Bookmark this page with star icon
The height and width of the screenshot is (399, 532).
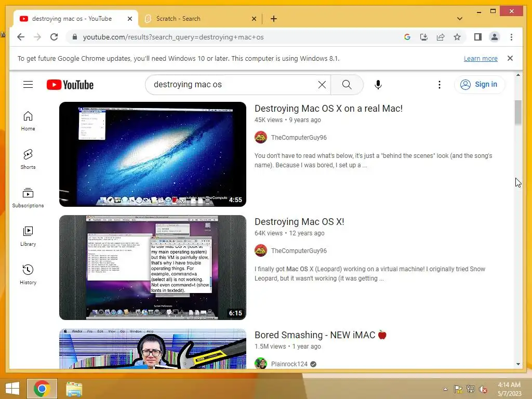(x=457, y=37)
